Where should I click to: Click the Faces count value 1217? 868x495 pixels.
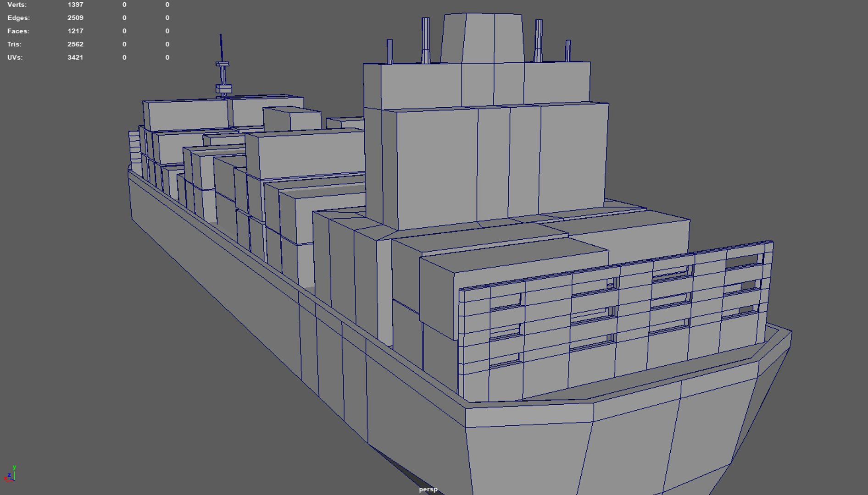coord(75,31)
